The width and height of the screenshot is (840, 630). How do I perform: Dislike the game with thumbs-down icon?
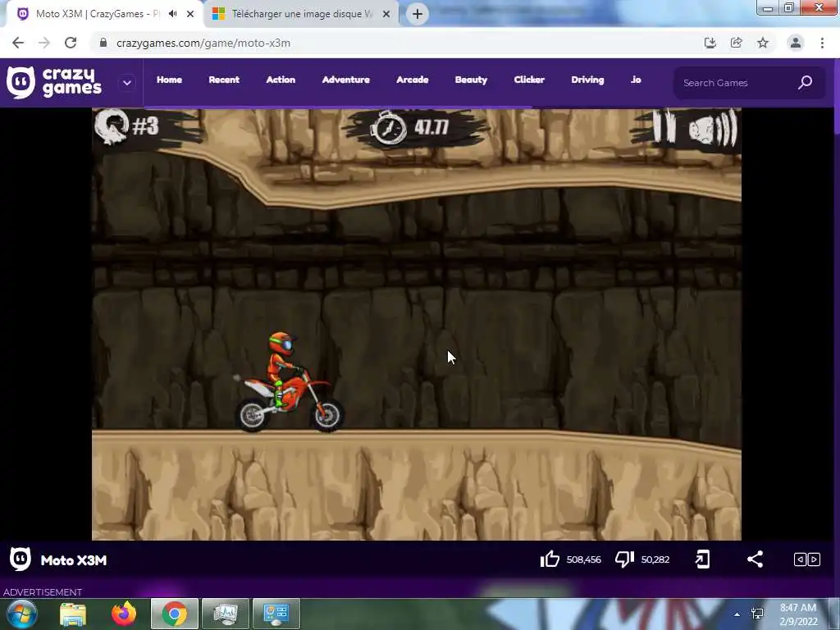pos(624,559)
